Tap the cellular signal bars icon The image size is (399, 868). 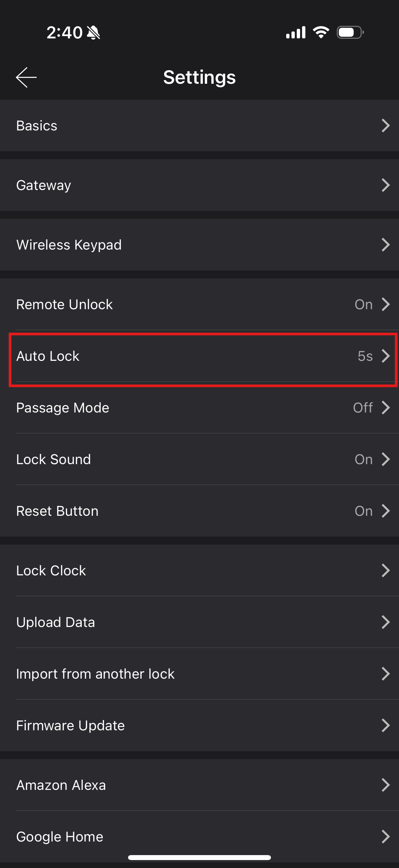[296, 32]
